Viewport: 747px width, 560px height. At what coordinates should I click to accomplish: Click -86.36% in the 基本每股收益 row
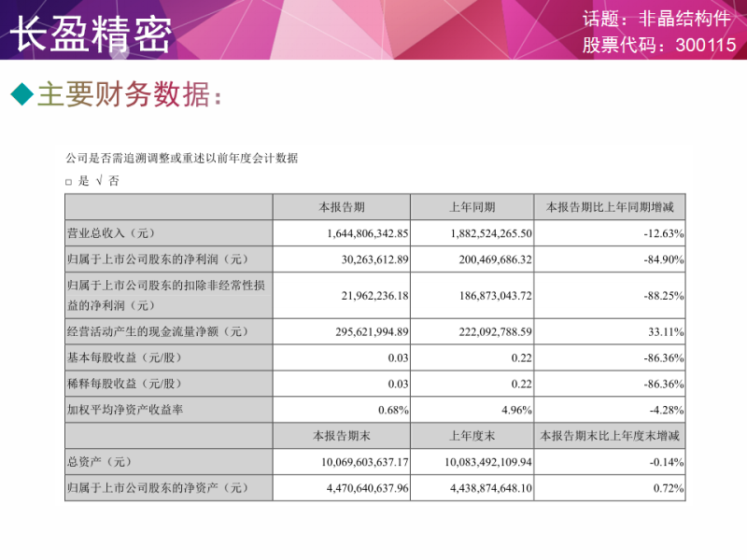click(664, 358)
